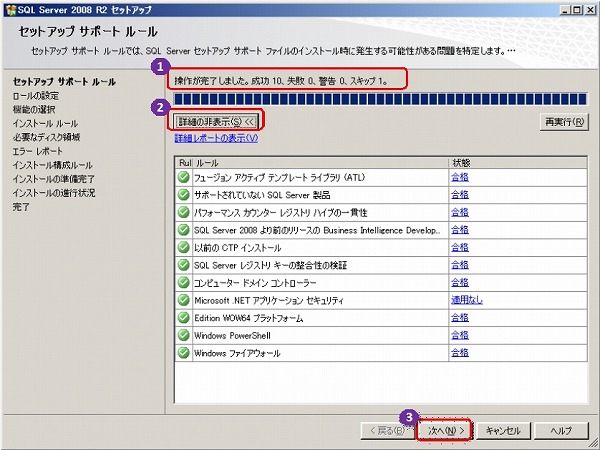Click rule text 以前の CTP インストール

click(x=238, y=248)
